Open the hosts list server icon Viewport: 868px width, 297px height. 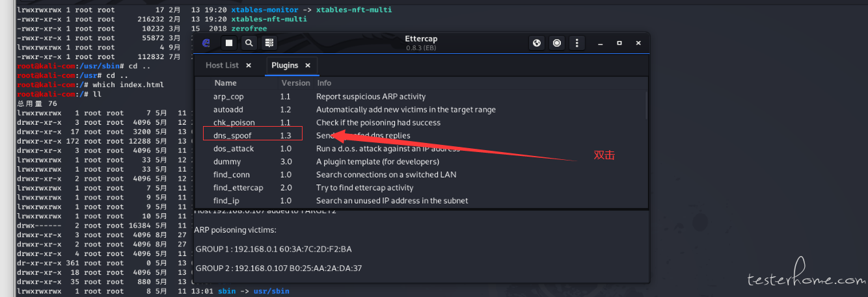tap(269, 44)
